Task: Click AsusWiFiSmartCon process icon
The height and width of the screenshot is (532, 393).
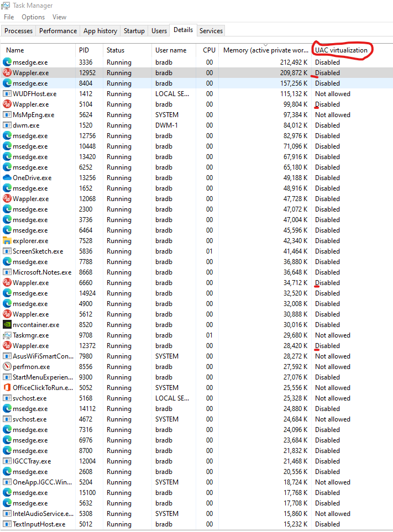Action: point(7,356)
